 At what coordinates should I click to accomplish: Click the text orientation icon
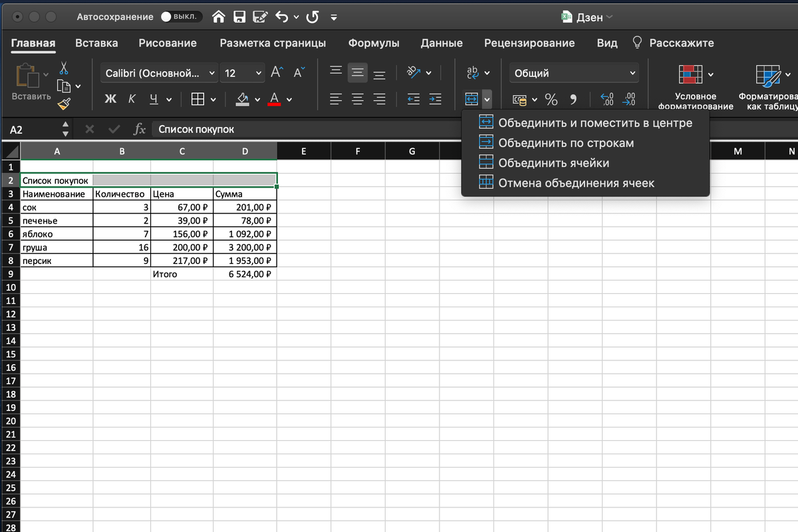pyautogui.click(x=414, y=72)
